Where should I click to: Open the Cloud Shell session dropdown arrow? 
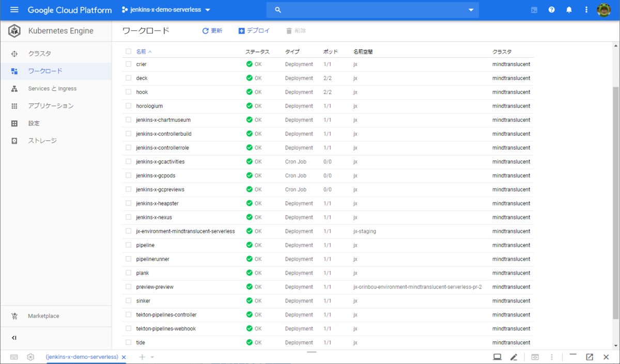[x=152, y=357]
